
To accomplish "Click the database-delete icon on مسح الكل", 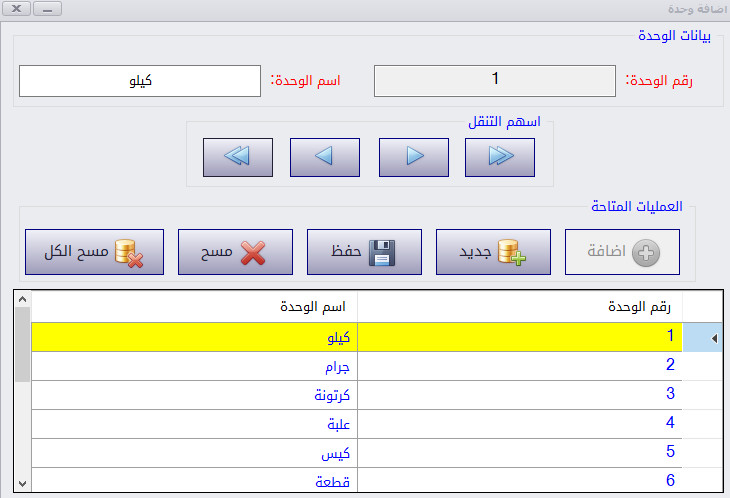I will click(128, 254).
